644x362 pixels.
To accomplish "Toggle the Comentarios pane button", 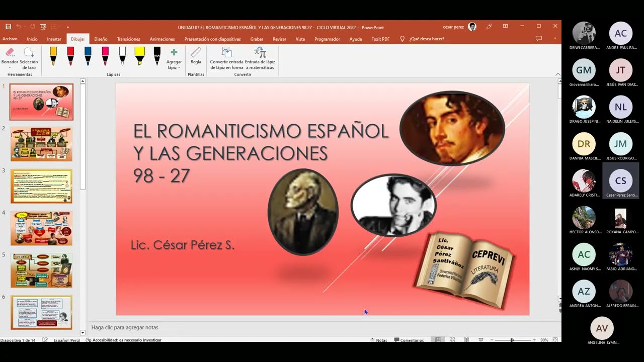I will click(x=409, y=340).
